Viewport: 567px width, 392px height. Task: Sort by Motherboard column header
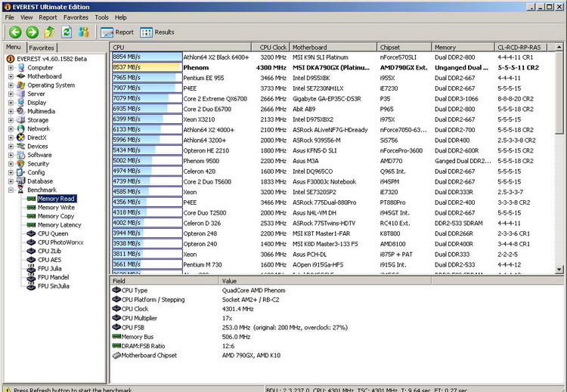click(333, 47)
